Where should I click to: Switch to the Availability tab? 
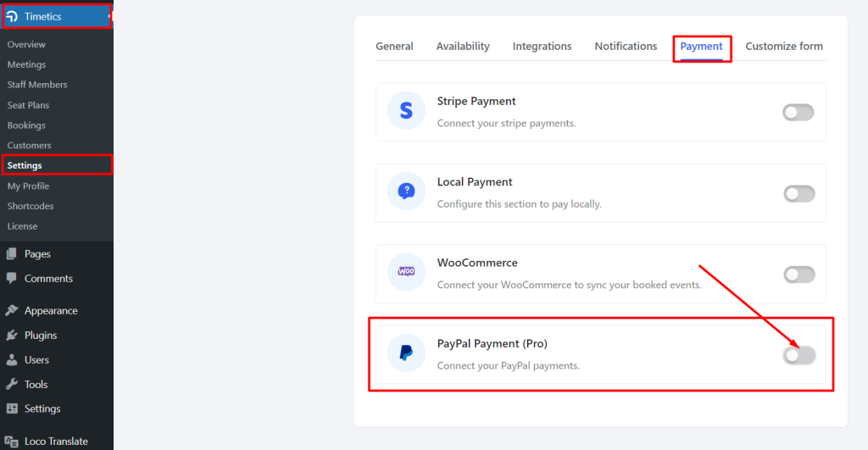[463, 47]
